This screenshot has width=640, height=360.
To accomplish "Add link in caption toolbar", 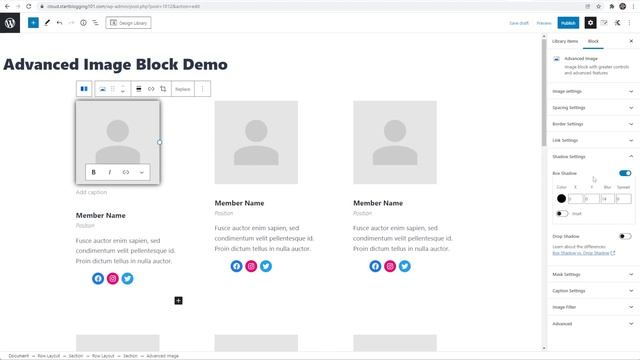I will pos(126,172).
